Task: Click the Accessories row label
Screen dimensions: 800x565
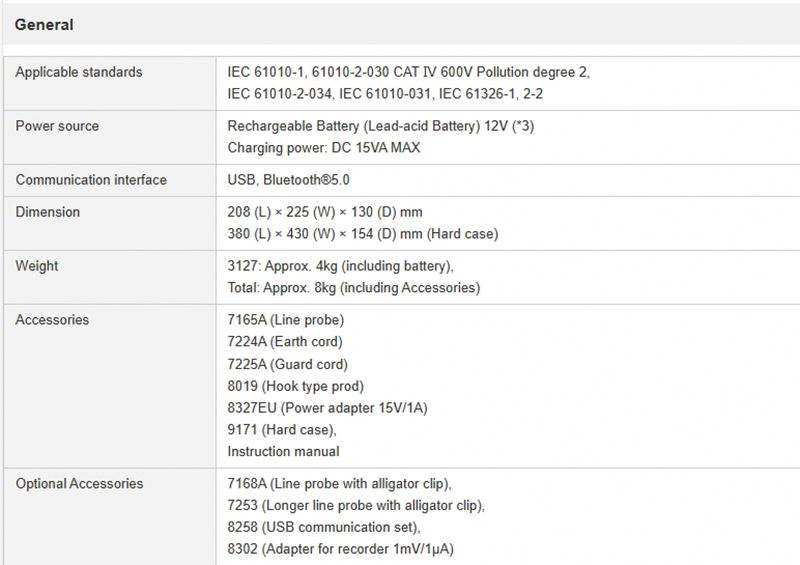Action: [x=52, y=320]
